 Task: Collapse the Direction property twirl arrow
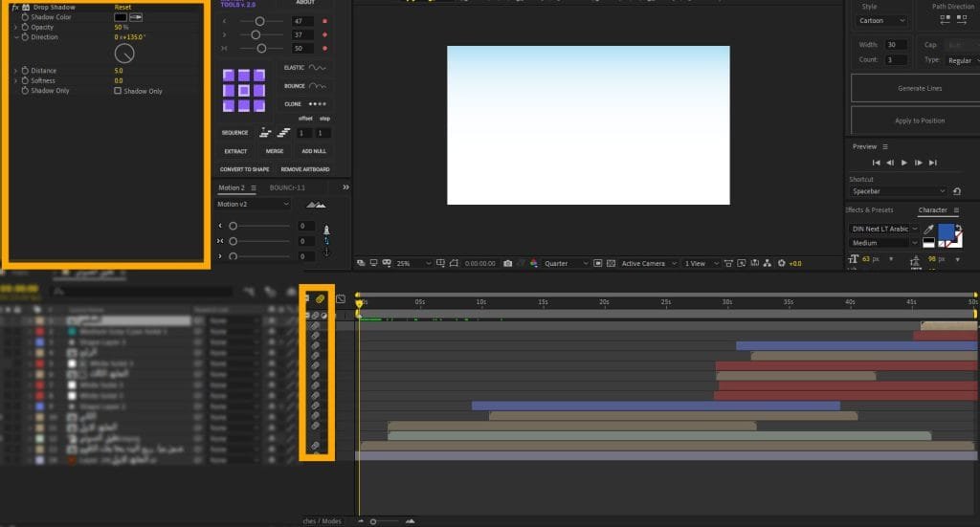pyautogui.click(x=15, y=37)
